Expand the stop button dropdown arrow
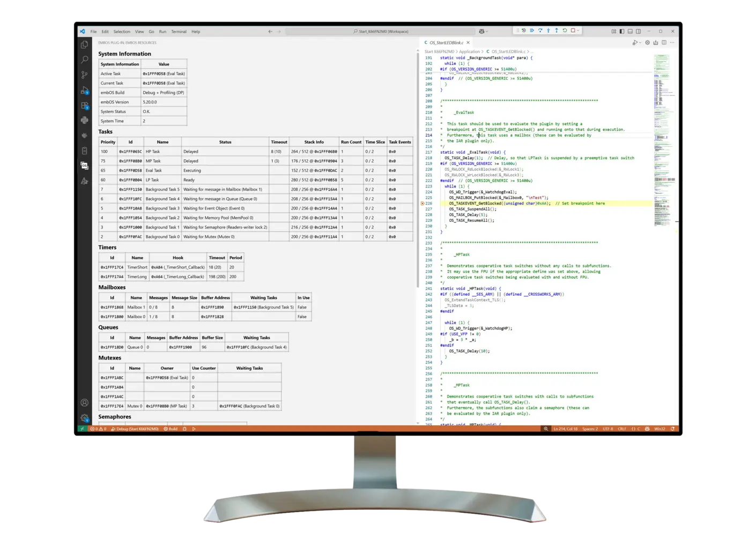 [x=578, y=31]
